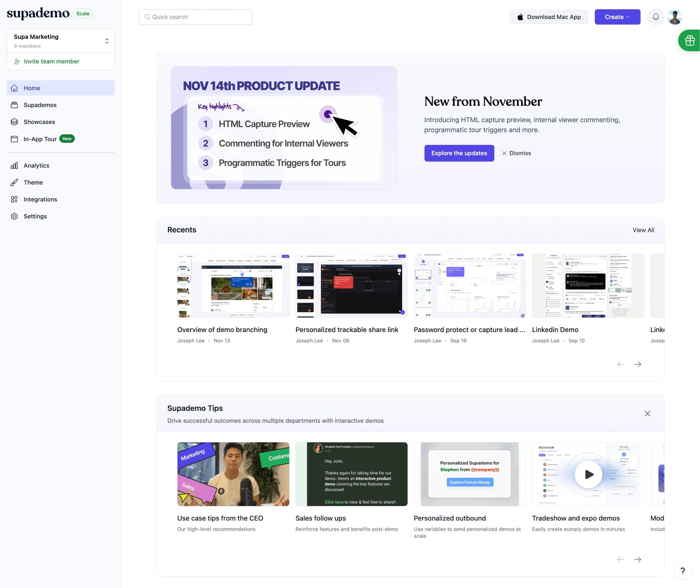700x588 pixels.
Task: Dismiss the November product update banner
Action: [x=516, y=153]
